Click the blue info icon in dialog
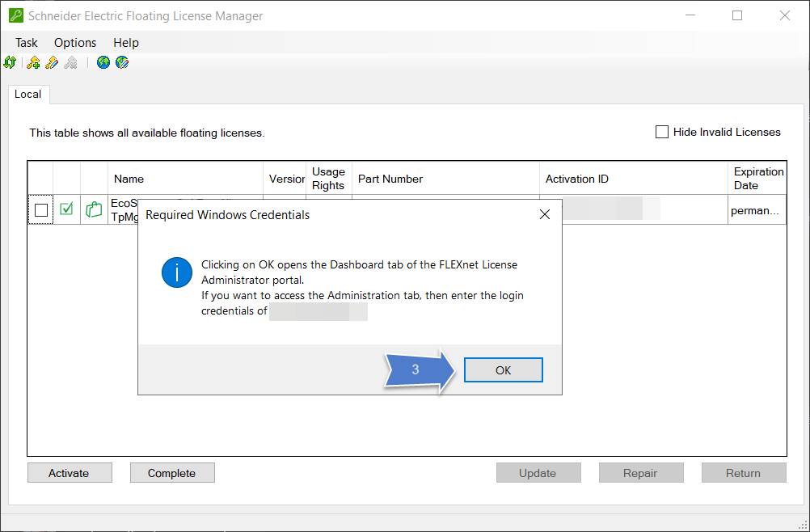 tap(177, 272)
